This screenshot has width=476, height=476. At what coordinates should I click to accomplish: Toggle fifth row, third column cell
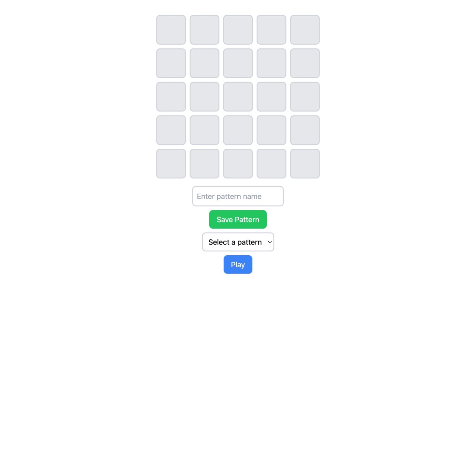(x=238, y=164)
